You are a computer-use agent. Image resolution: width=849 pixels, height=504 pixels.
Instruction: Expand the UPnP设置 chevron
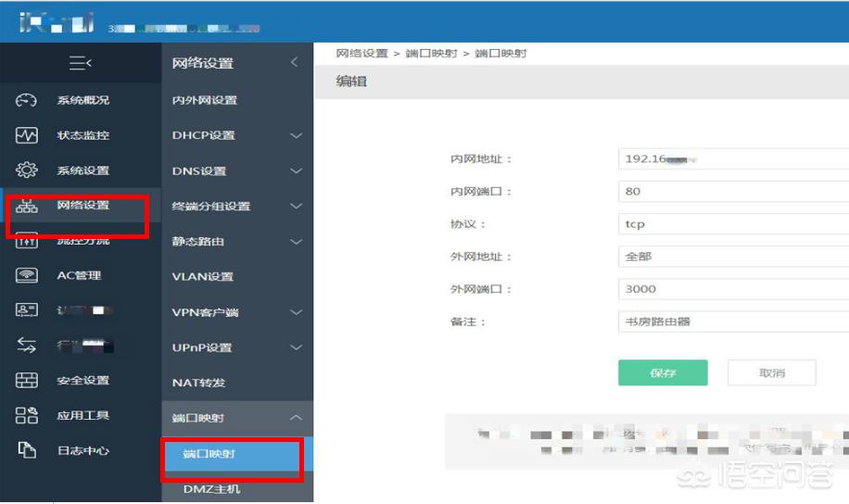click(x=296, y=347)
